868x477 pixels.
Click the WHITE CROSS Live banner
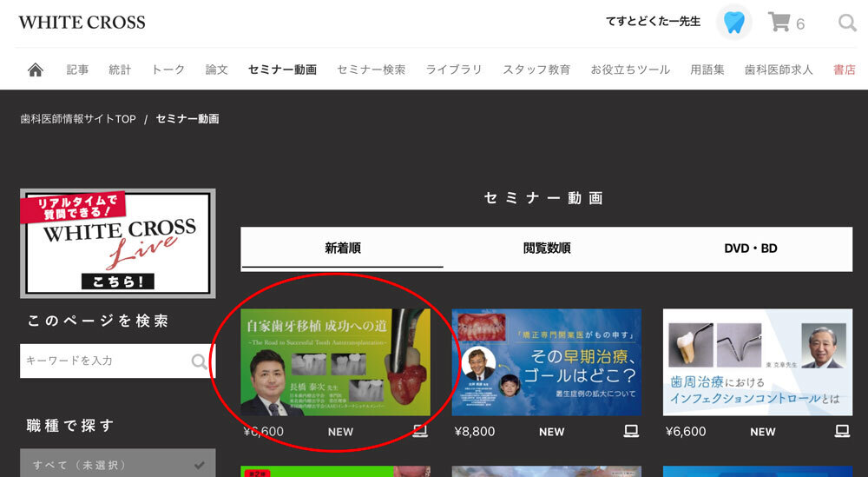tap(117, 243)
